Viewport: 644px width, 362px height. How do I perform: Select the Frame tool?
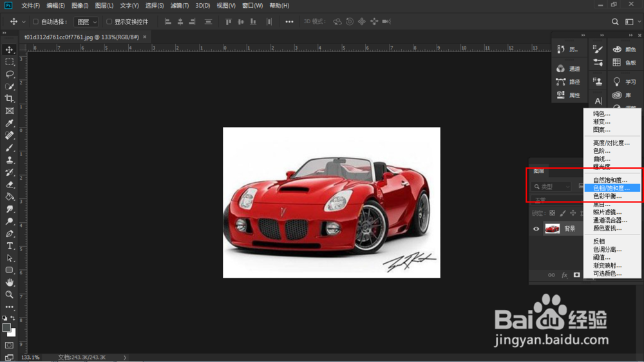9,111
